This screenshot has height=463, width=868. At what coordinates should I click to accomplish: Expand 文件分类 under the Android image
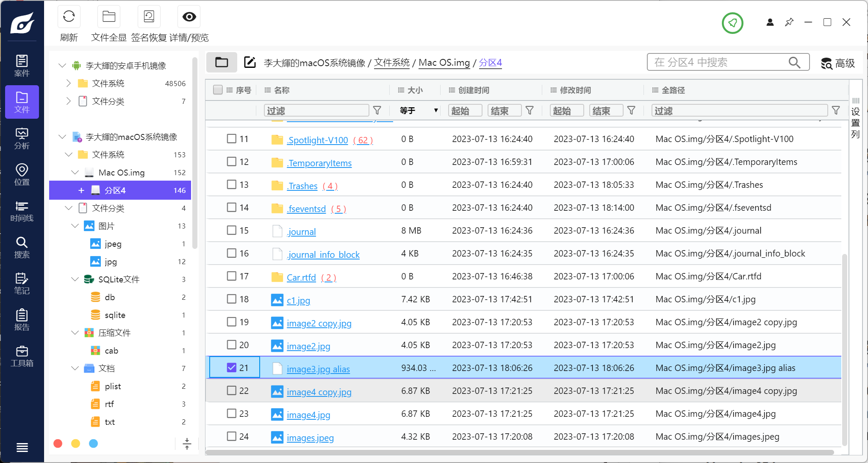point(69,101)
